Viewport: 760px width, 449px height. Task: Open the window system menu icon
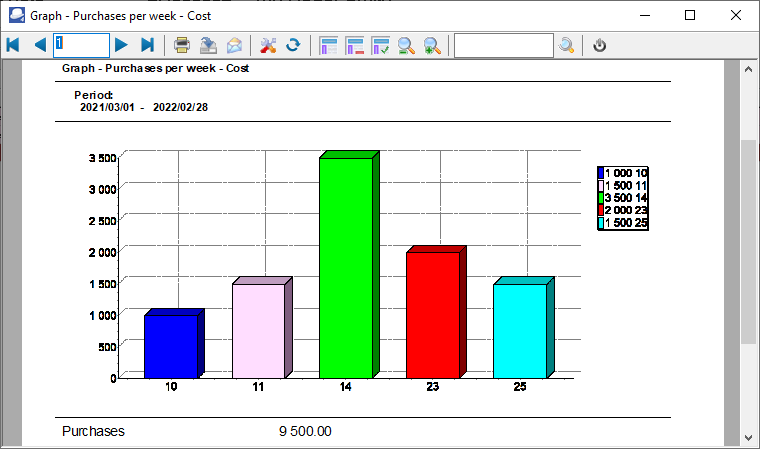(16, 15)
